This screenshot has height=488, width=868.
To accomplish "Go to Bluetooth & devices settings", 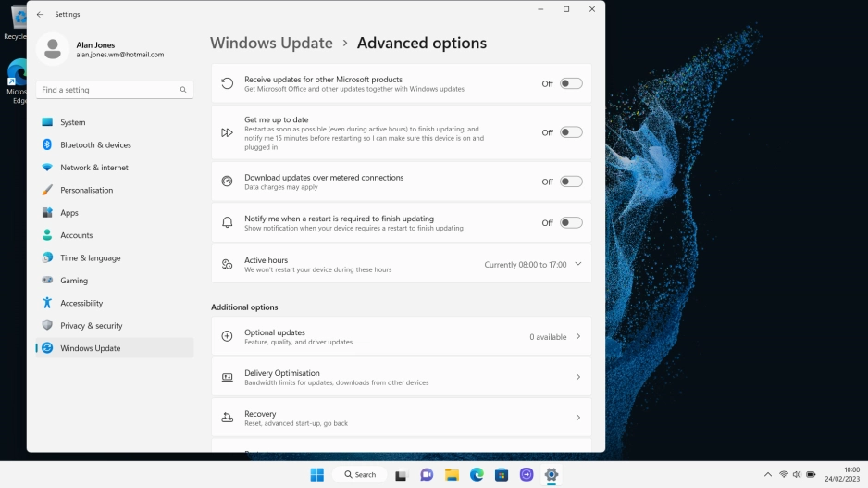I will point(115,144).
